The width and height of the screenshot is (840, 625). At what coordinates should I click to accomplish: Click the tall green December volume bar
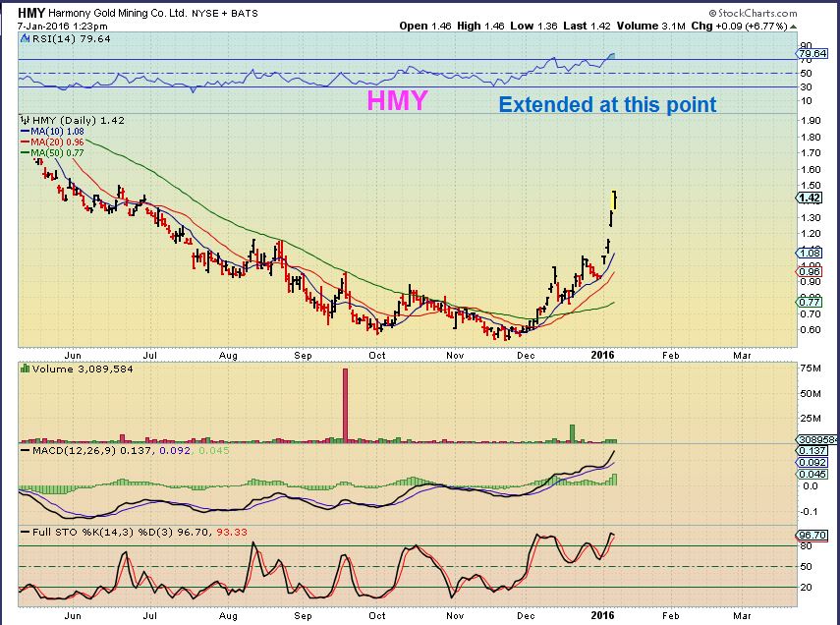click(572, 433)
